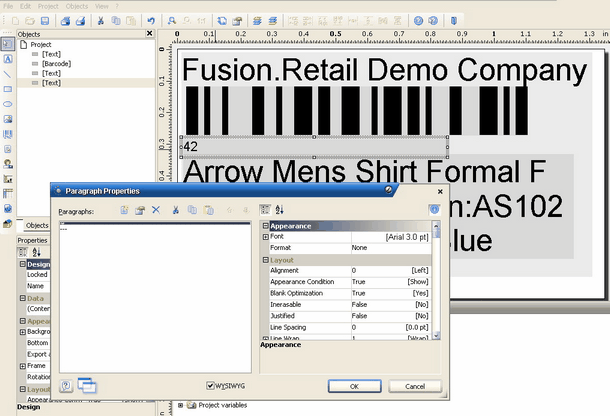610x416 pixels.
Task: Select the Ellipse tool in left toolbox
Action: tap(8, 104)
